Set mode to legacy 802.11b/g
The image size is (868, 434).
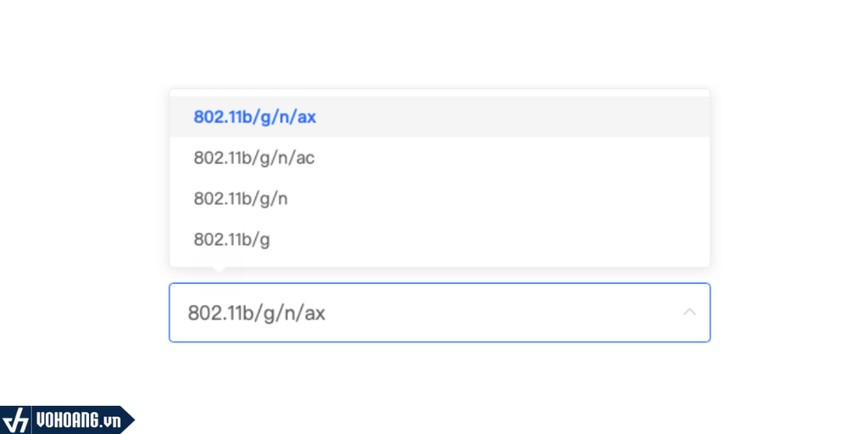click(231, 240)
